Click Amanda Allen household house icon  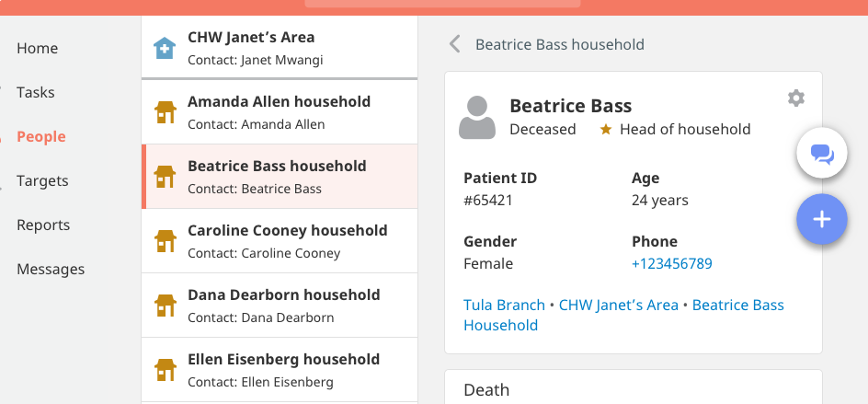coord(165,112)
